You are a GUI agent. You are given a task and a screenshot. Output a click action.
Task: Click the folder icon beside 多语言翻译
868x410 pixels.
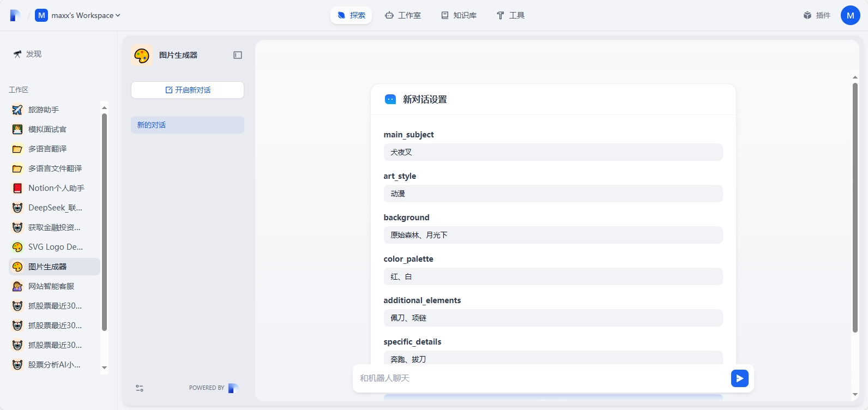tap(17, 149)
